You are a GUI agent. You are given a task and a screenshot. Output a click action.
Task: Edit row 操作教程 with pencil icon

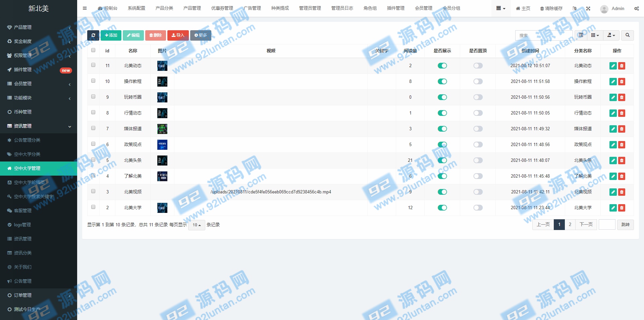tap(613, 82)
